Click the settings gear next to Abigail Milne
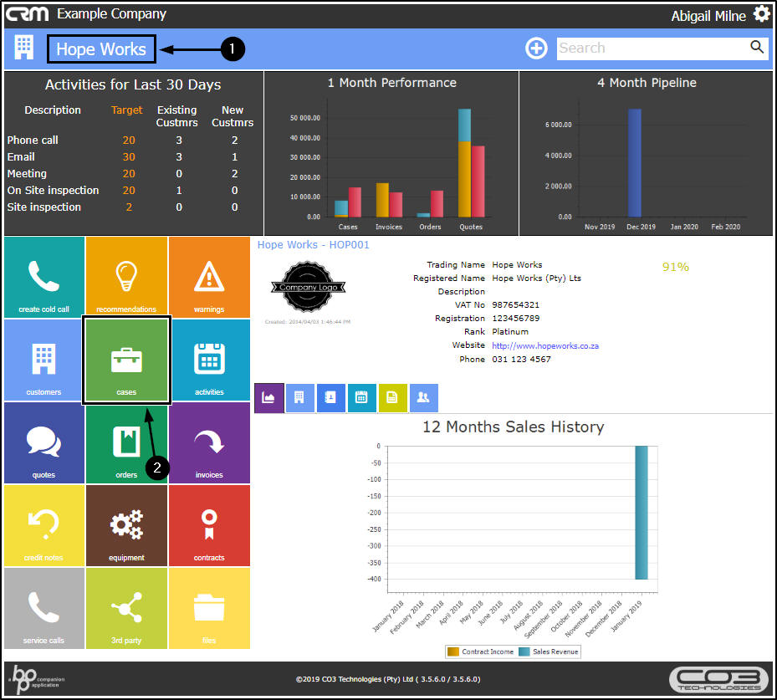Viewport: 777px width, 700px height. coord(762,14)
